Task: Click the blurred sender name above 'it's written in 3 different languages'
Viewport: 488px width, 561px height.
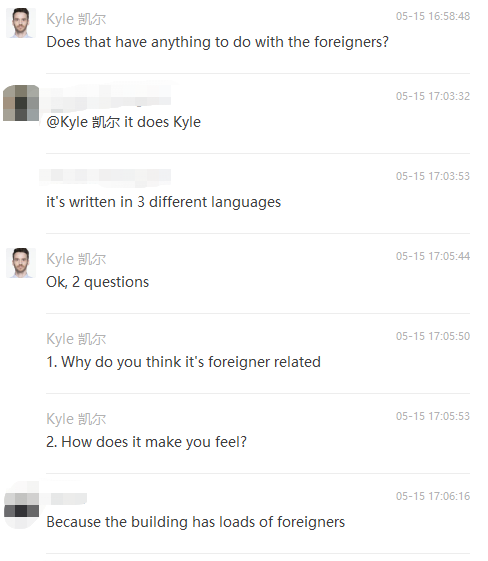Action: [105, 177]
